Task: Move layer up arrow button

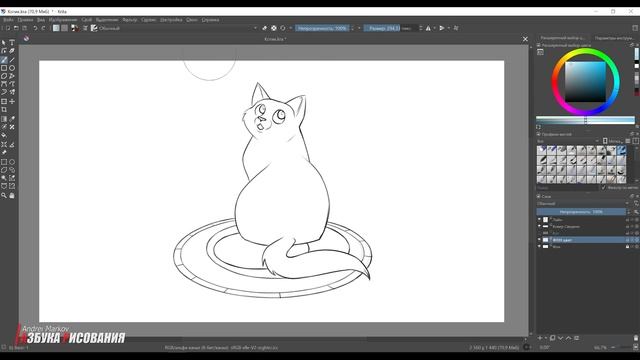Action: coord(568,338)
